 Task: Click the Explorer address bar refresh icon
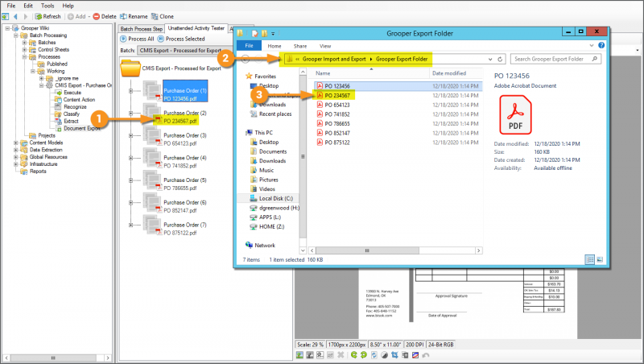pyautogui.click(x=500, y=59)
